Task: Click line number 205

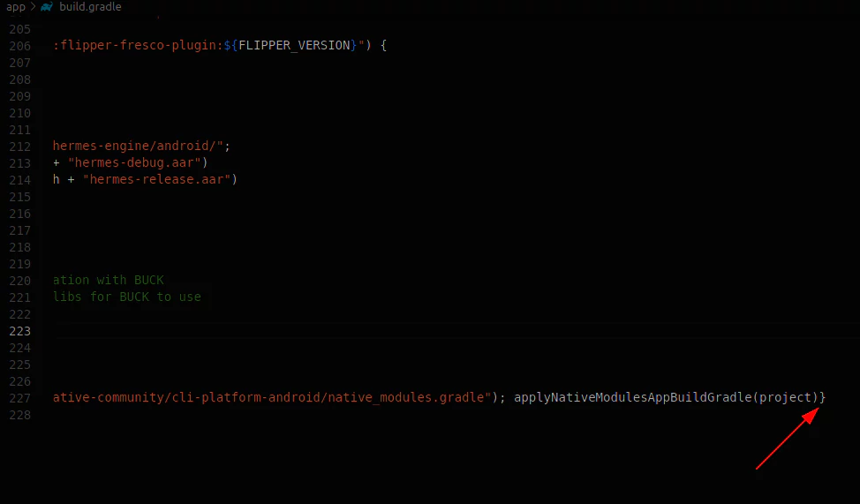Action: tap(20, 29)
